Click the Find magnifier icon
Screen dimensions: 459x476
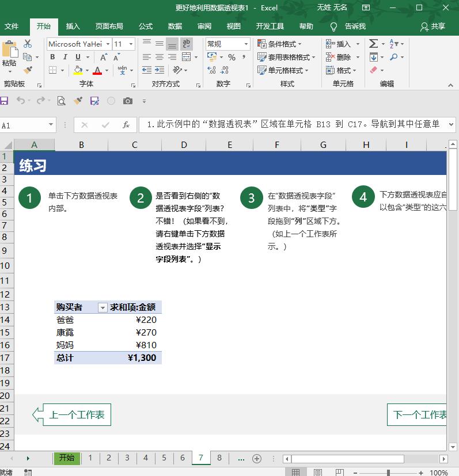coord(394,57)
